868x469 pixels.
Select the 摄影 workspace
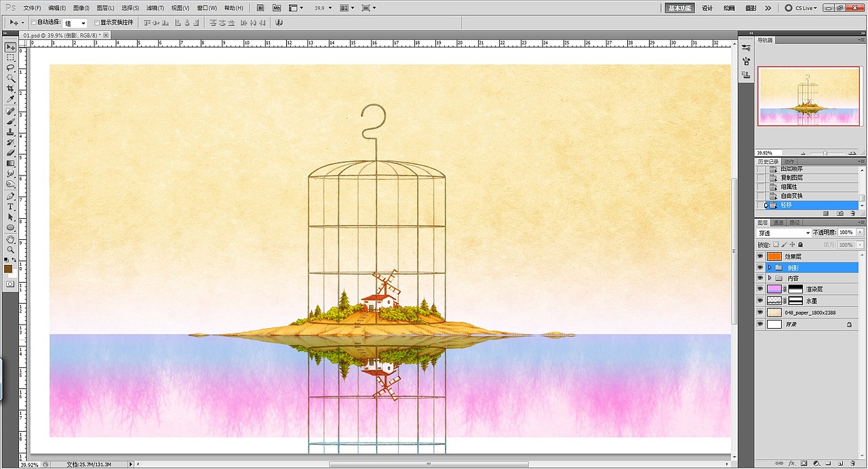pyautogui.click(x=751, y=8)
